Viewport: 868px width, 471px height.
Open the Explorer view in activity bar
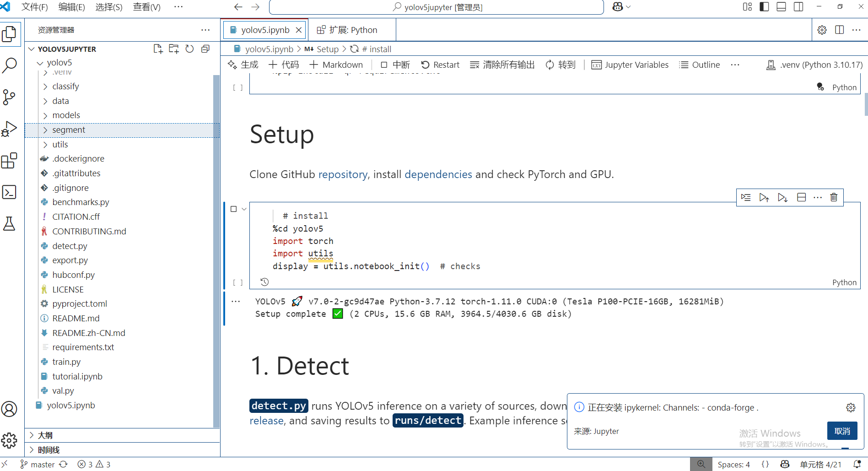click(9, 34)
